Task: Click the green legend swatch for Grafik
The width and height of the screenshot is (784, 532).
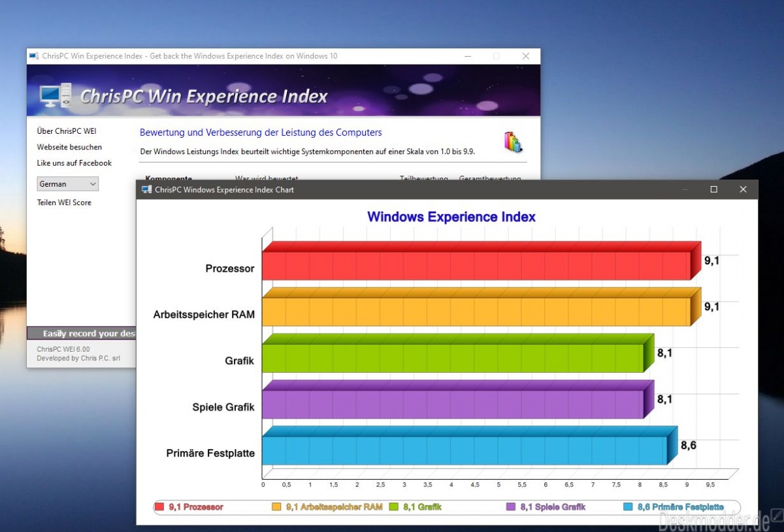Action: click(x=394, y=507)
